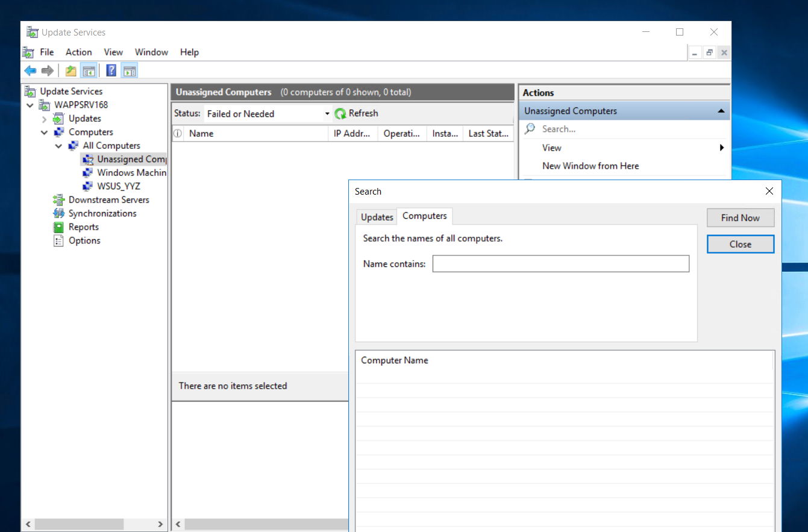Click the Up One Level folder icon

[71, 71]
